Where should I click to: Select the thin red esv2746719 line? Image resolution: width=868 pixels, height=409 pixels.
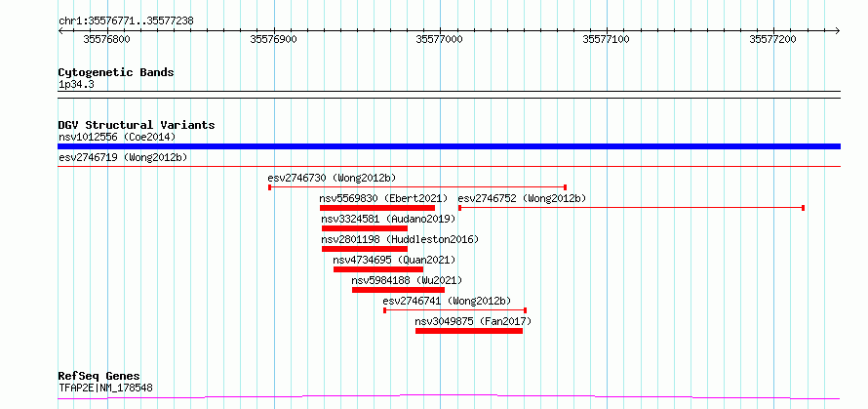click(x=449, y=166)
